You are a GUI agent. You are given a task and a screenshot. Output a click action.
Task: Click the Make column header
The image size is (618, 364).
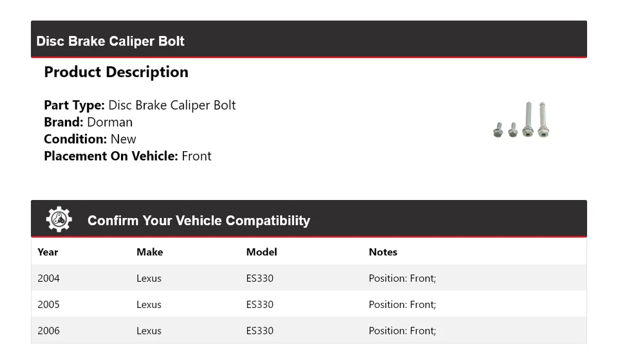coord(149,252)
